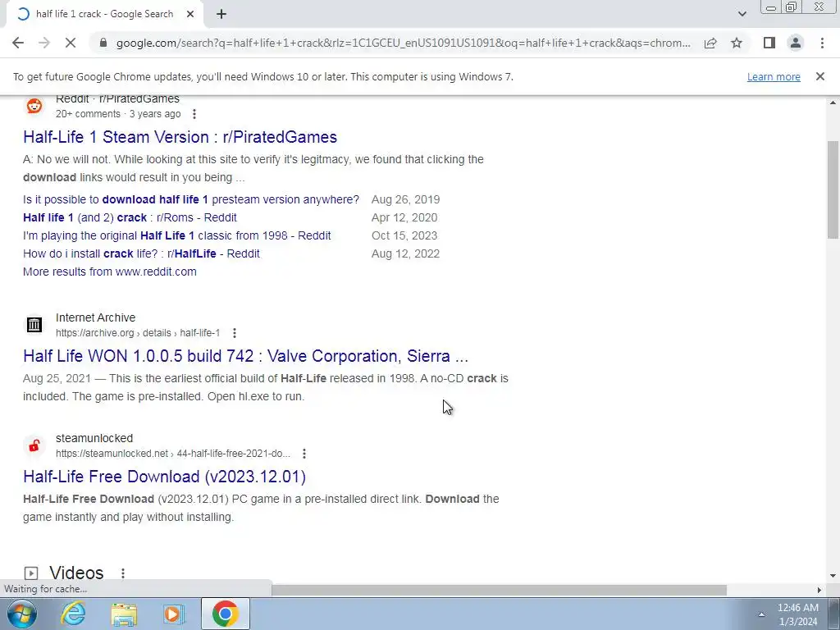Select the half life 1 crack tab

(104, 14)
